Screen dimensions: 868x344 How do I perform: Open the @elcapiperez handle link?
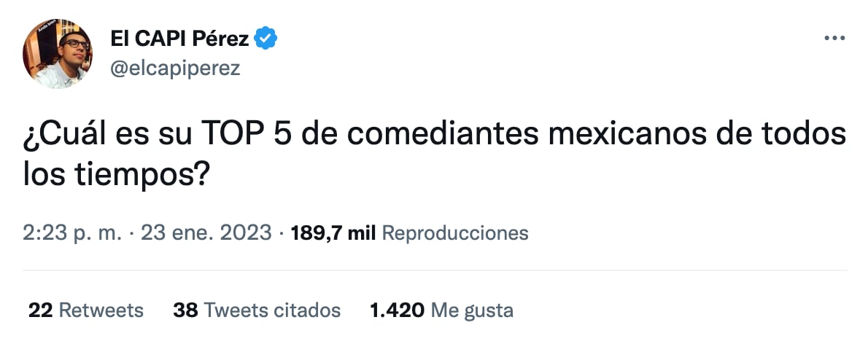pos(176,69)
